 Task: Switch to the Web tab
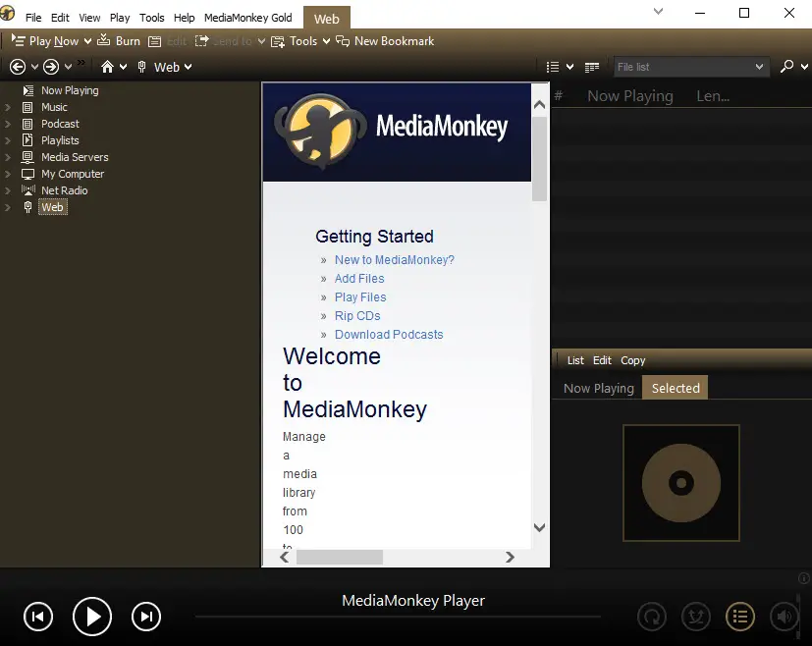[x=327, y=18]
